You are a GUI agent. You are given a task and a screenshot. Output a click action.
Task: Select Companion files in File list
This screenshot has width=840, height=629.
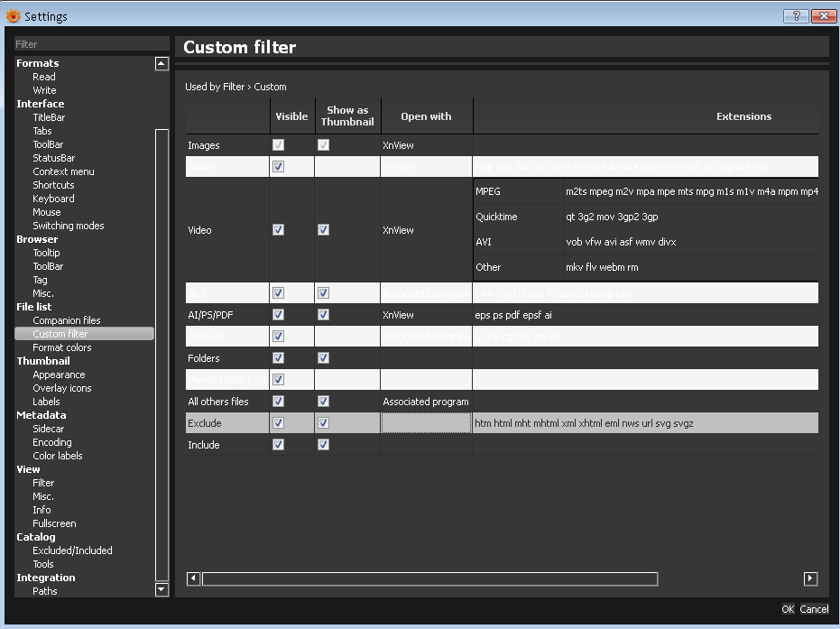pyautogui.click(x=67, y=320)
